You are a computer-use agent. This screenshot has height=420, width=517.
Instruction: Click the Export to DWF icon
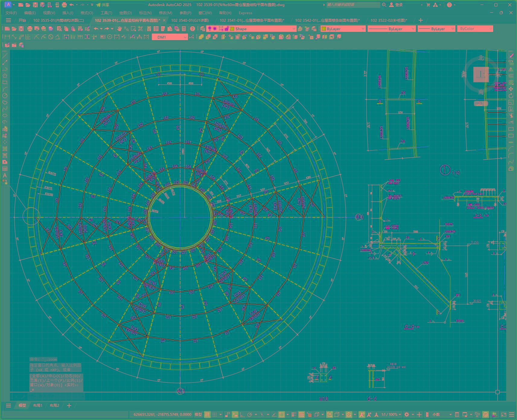51,29
